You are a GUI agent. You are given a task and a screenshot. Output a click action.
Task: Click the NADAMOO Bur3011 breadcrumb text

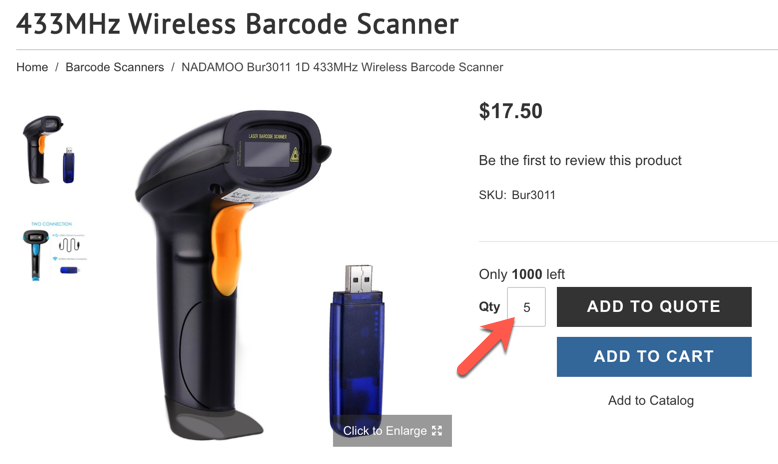point(342,67)
